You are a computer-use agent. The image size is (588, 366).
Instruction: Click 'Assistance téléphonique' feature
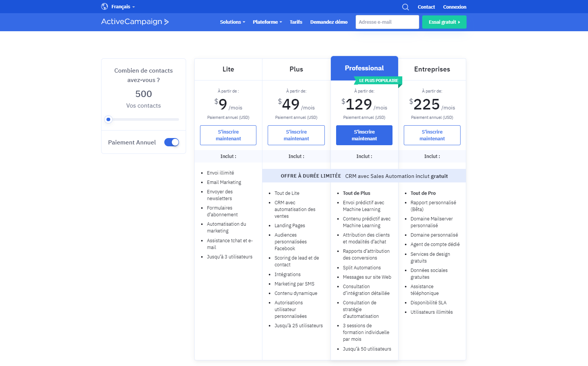424,290
